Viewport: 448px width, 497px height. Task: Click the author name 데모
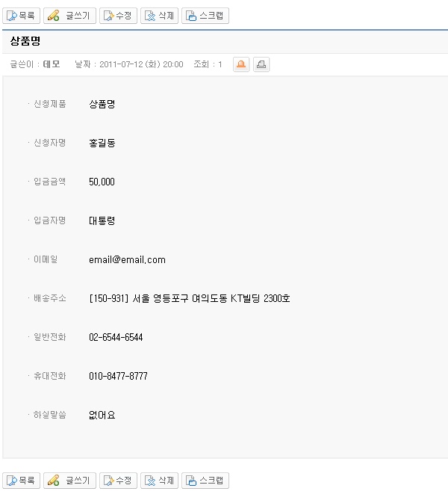click(x=52, y=65)
